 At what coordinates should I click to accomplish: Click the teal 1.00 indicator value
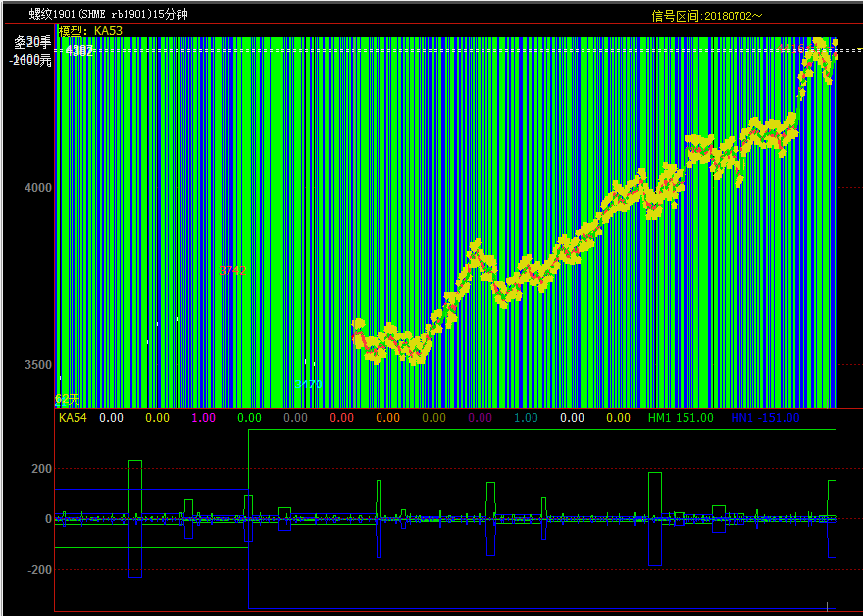pos(526,418)
